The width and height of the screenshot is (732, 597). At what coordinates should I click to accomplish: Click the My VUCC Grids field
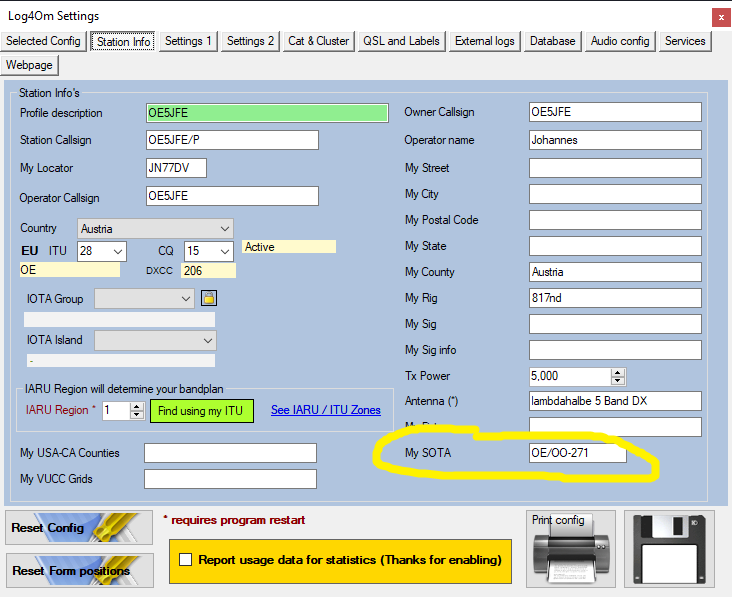click(230, 479)
